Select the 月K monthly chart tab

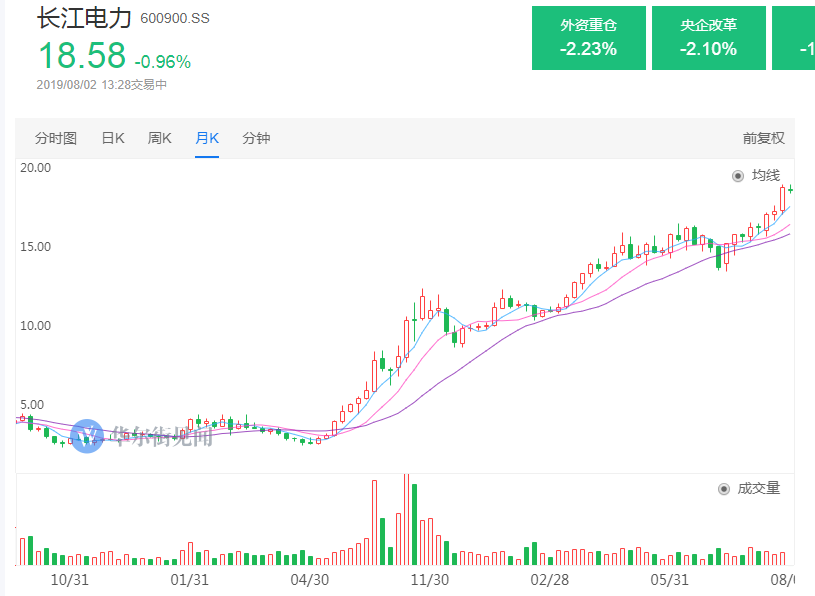(x=207, y=138)
